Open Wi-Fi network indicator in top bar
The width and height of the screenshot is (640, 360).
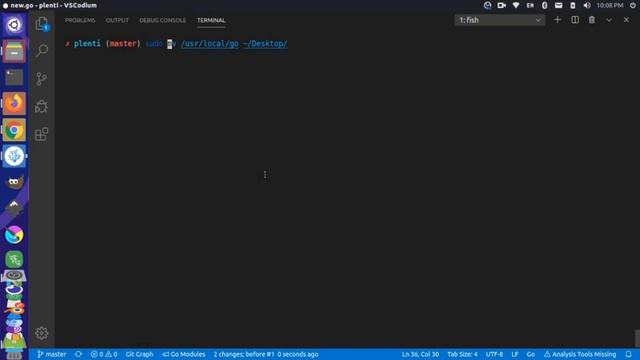pos(516,5)
